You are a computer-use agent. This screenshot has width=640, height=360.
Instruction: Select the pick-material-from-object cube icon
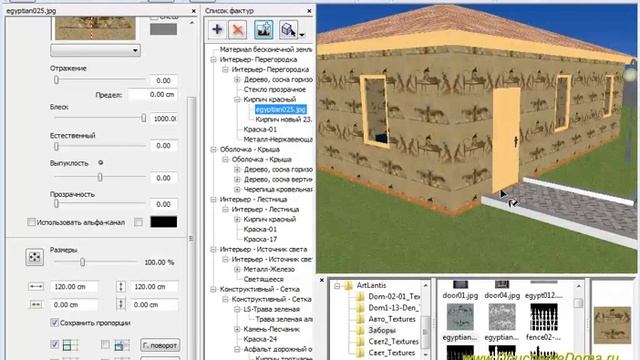click(x=288, y=30)
